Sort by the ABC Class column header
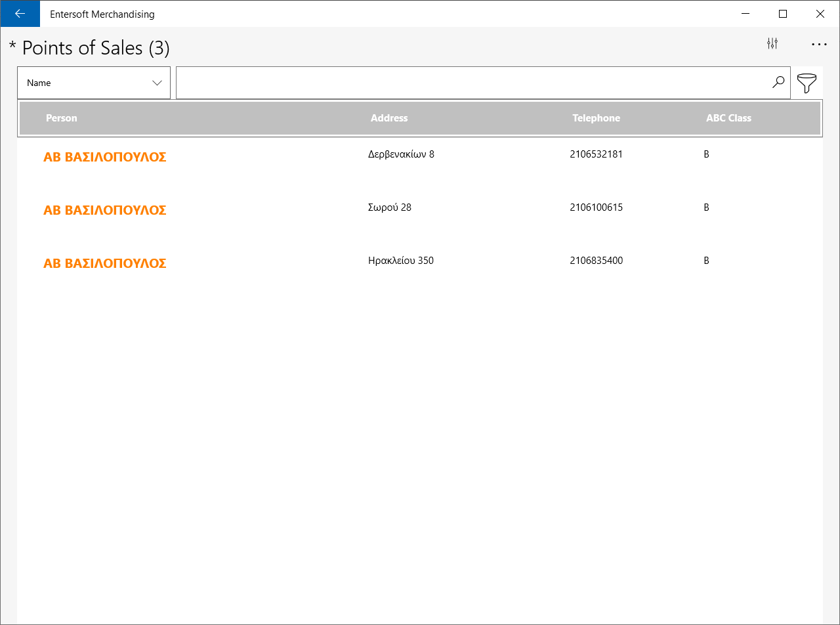This screenshot has width=840, height=625. point(728,118)
